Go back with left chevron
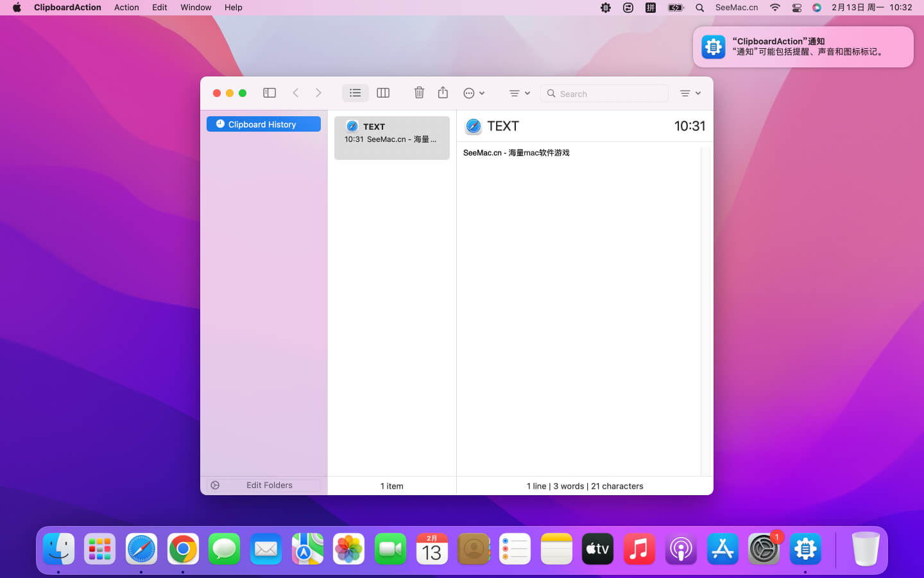The height and width of the screenshot is (578, 924). coord(296,93)
